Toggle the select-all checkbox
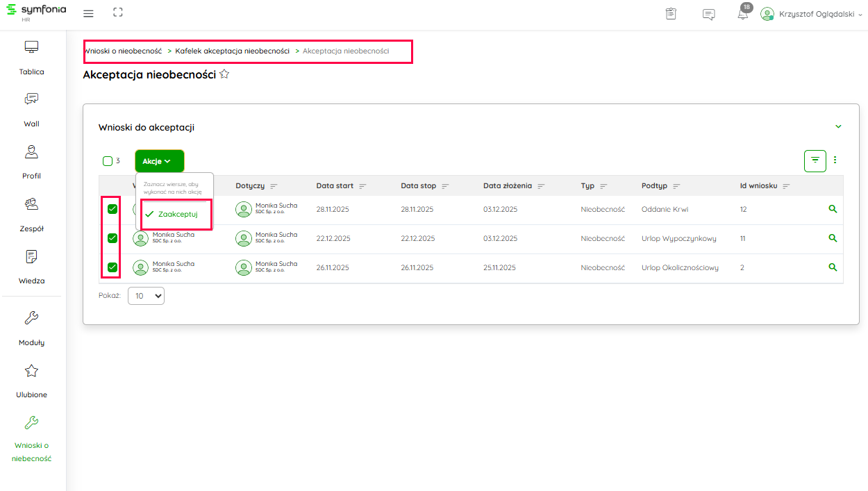The image size is (868, 491). click(x=108, y=161)
